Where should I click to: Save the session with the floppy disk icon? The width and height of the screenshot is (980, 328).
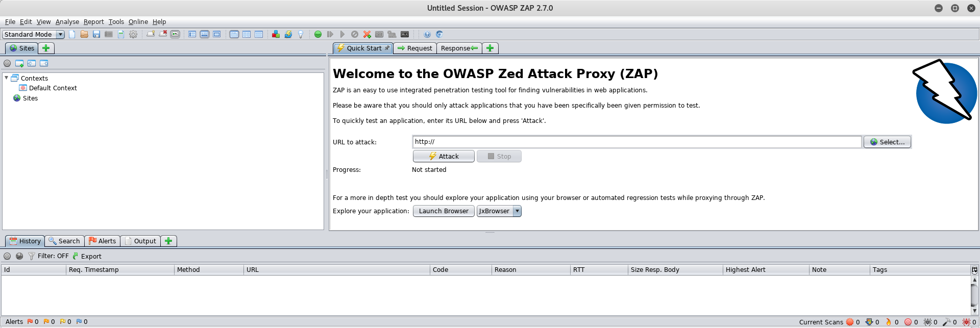(96, 34)
